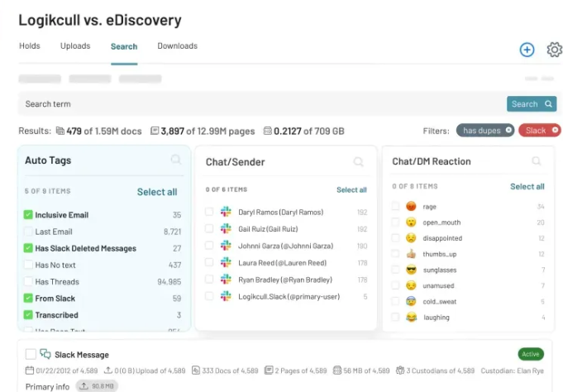Click the search magnifier in Chat/Sender panel
Viewport: 563px width, 392px height.
(x=358, y=162)
